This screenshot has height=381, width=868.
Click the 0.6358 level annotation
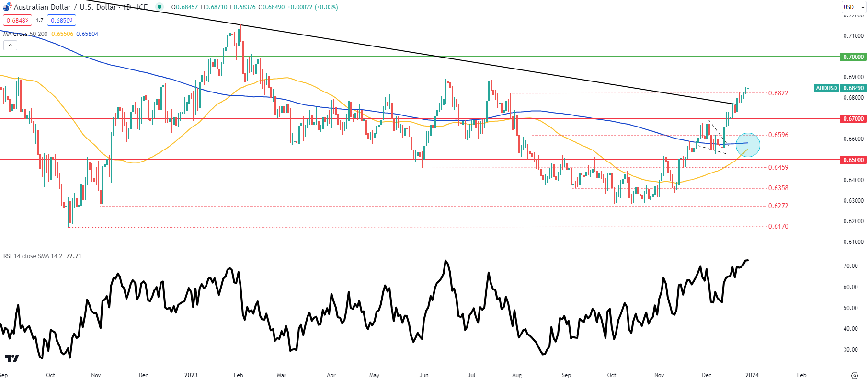(778, 188)
